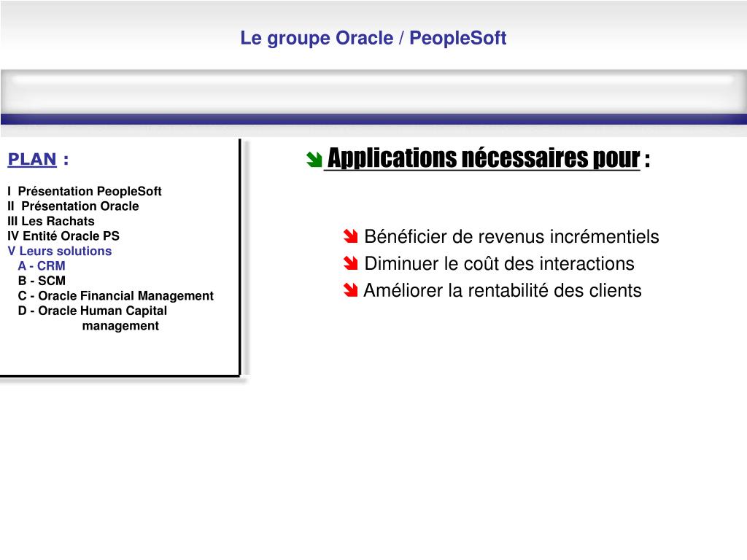Click the word 'management' under item D
This screenshot has width=747, height=560.
tap(120, 326)
